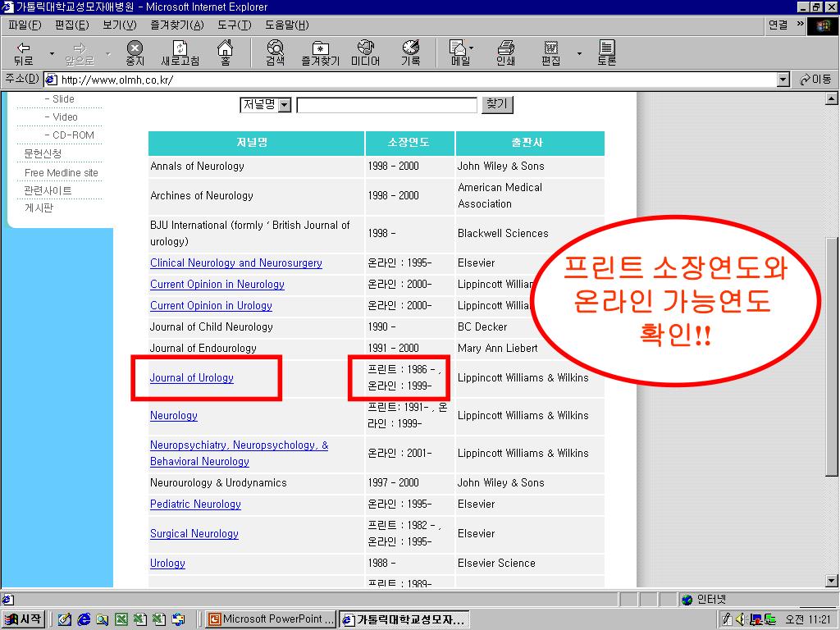Click the vertical scrollbar thumb
840x630 pixels.
tap(832, 356)
